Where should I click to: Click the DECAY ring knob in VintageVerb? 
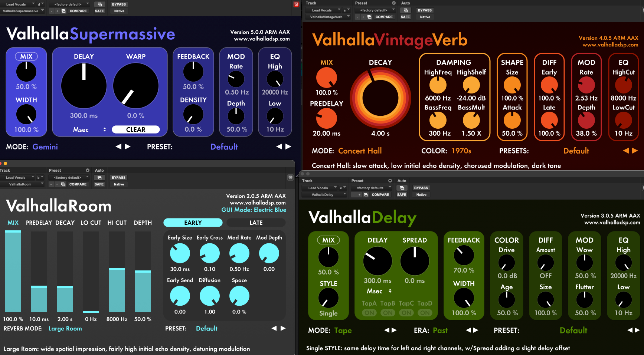coord(380,98)
